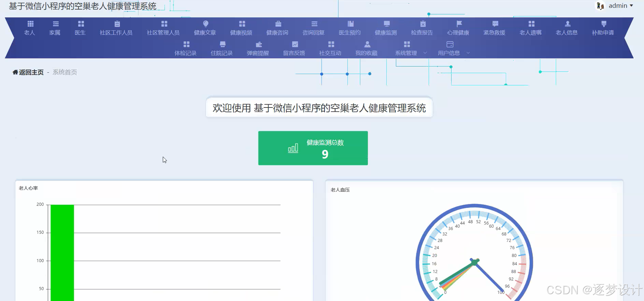Click the 我的收藏 person icon
The height and width of the screenshot is (301, 644).
(367, 44)
